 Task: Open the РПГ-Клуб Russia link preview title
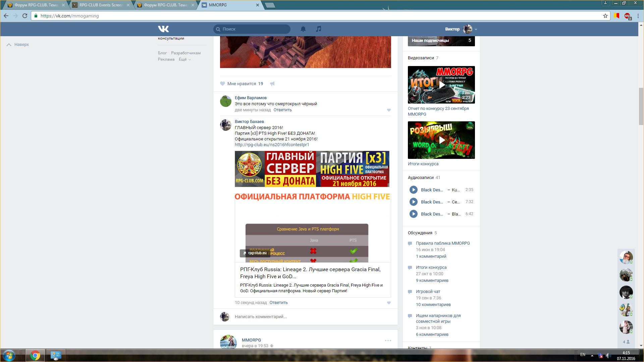point(310,273)
